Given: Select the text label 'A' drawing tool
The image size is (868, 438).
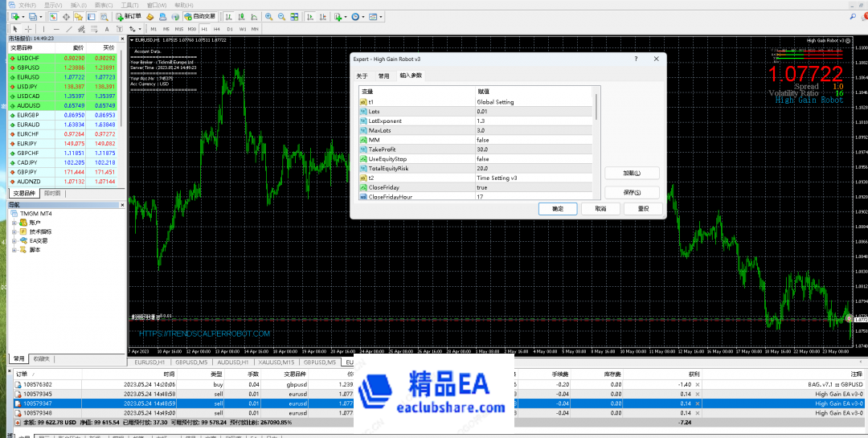Looking at the screenshot, I should 107,29.
